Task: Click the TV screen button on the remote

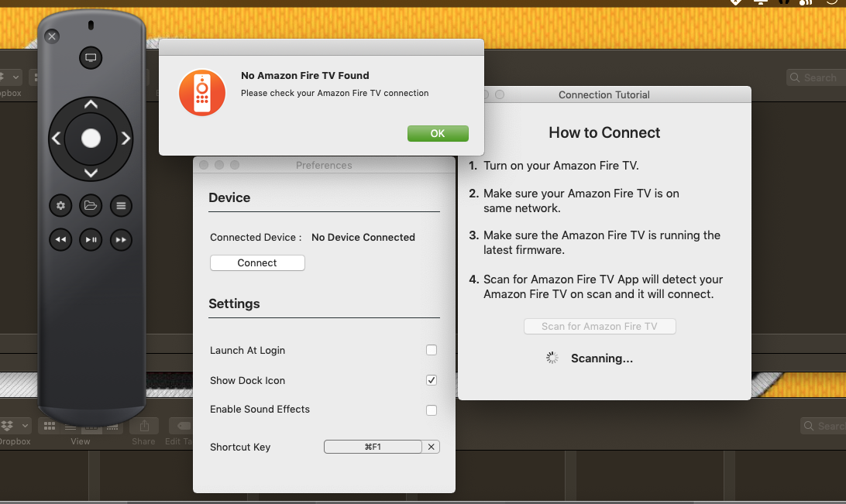Action: coord(91,57)
